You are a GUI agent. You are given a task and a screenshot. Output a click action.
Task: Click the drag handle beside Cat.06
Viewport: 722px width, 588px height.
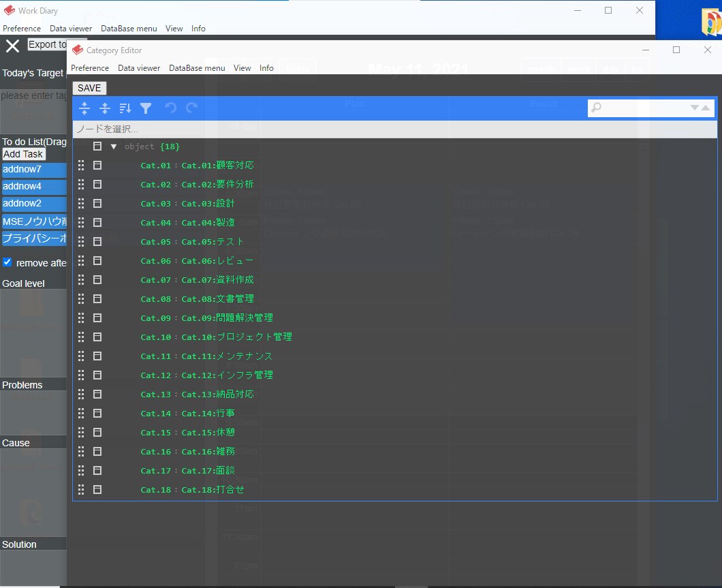tap(81, 261)
